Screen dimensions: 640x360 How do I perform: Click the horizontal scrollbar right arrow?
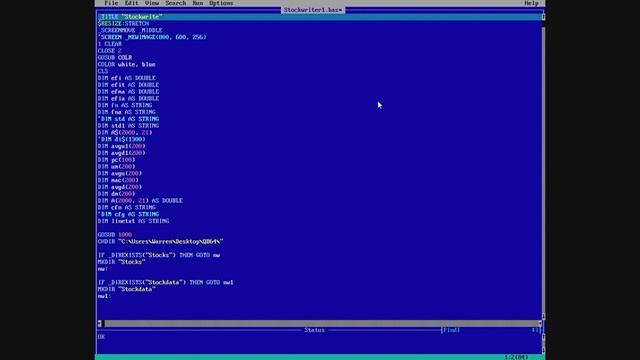540,323
